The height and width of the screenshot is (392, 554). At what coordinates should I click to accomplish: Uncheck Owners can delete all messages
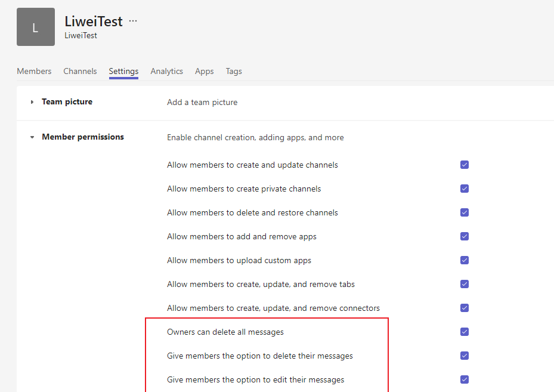[465, 332]
